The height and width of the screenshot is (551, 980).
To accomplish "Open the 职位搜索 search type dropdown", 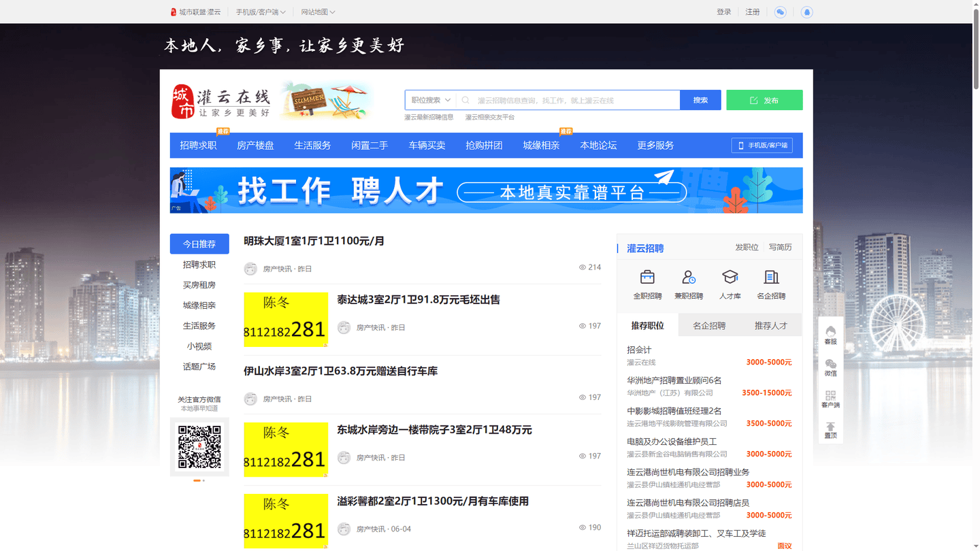I will [431, 100].
